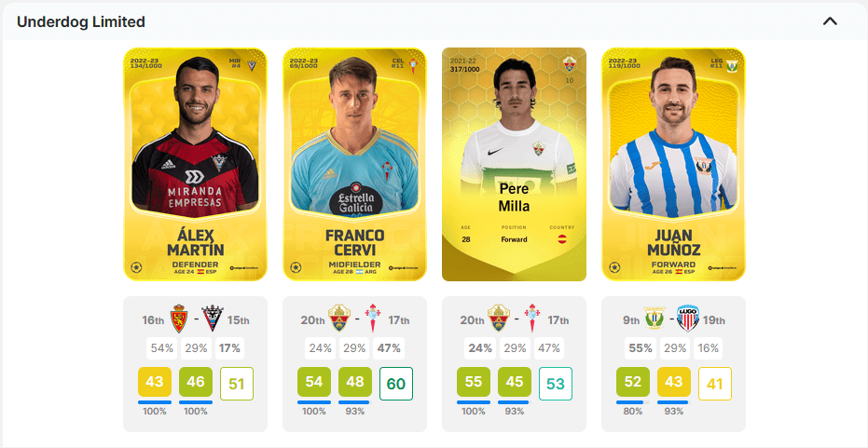868x448 pixels.
Task: Open the Juan Muñoz player card
Action: [673, 164]
